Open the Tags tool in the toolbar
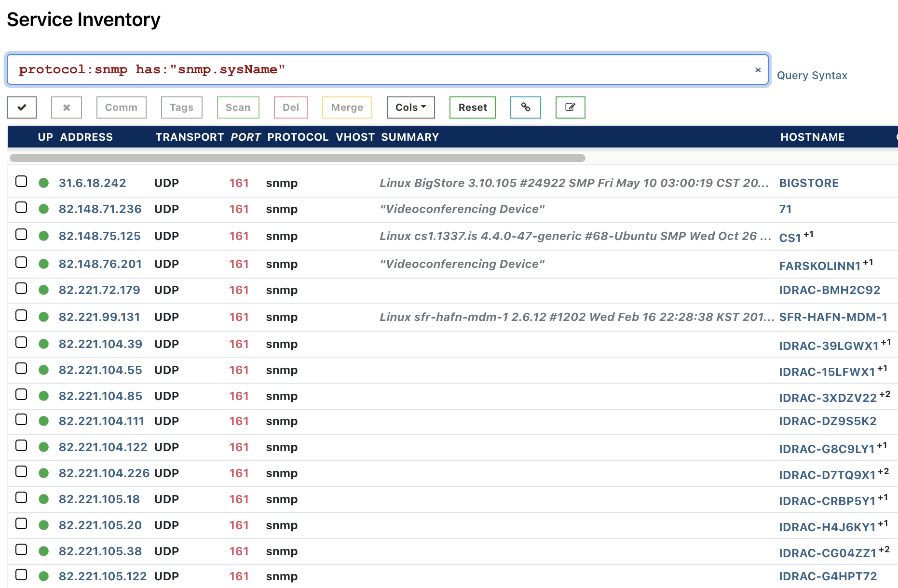The height and width of the screenshot is (588, 898). point(181,107)
